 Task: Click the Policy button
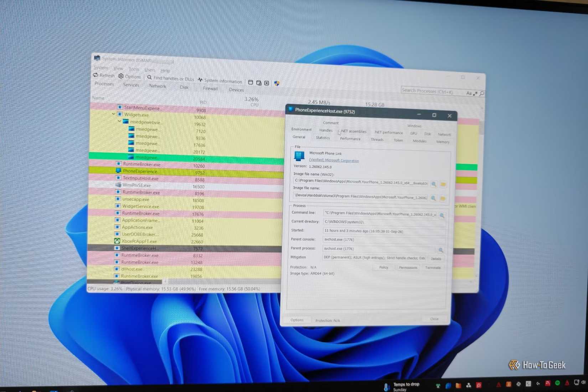[x=383, y=267]
